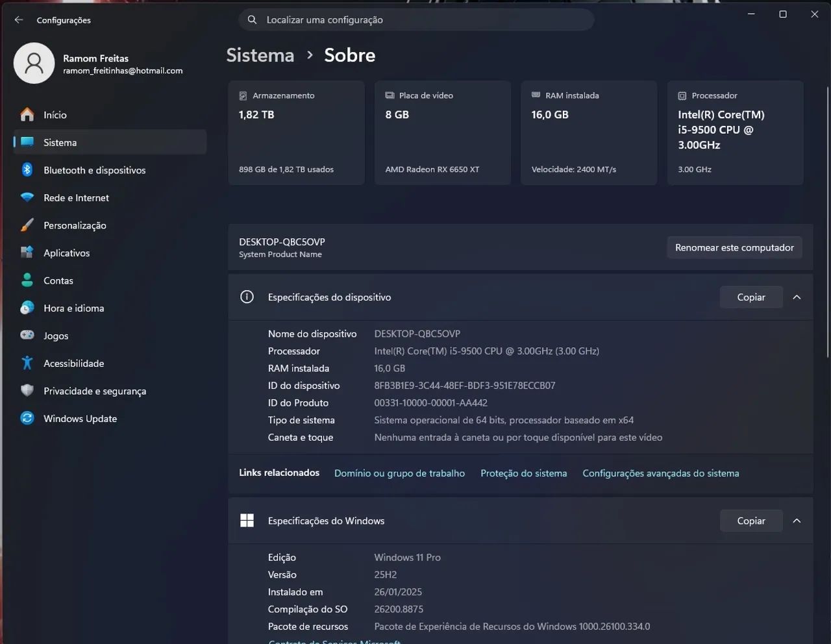
Task: Click the Início home icon
Action: coord(27,115)
